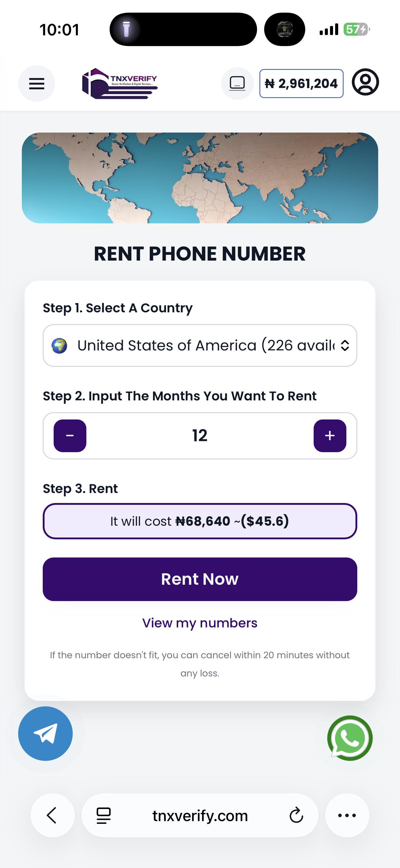Click the months value field showing 12
400x868 pixels.
pyautogui.click(x=200, y=435)
